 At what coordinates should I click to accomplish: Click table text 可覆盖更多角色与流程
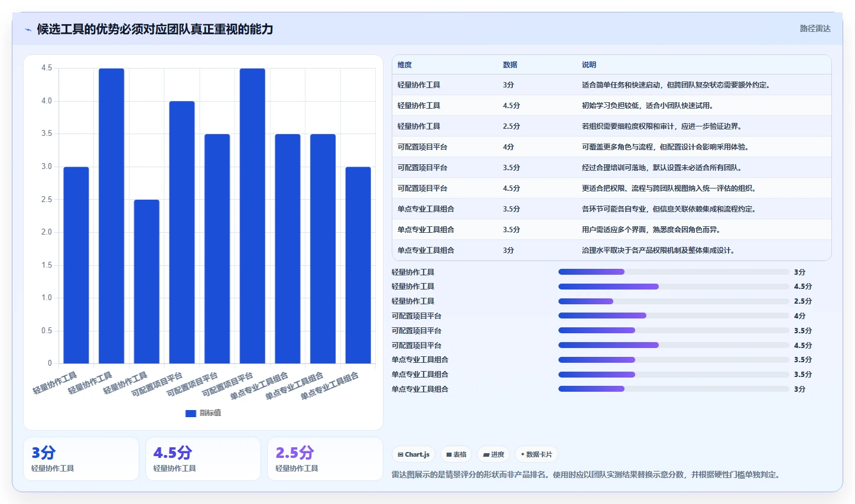[617, 147]
